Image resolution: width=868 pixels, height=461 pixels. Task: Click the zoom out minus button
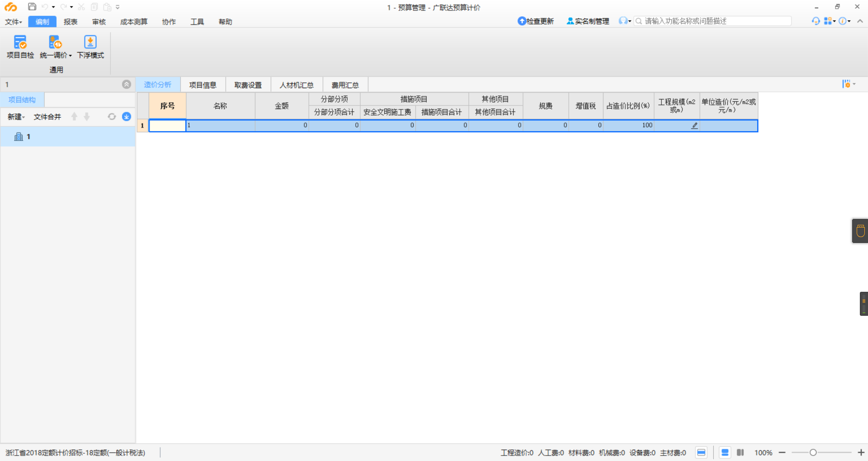coord(782,452)
